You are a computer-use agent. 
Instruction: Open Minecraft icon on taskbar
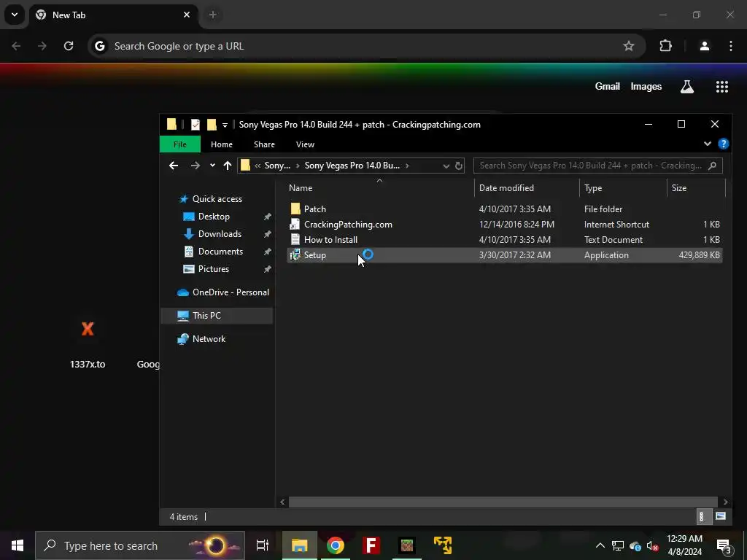407,545
